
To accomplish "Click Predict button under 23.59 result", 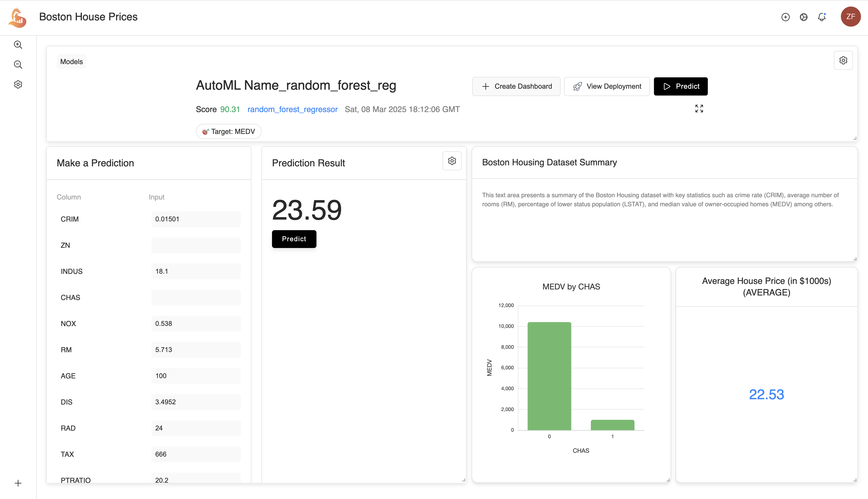I will 294,239.
